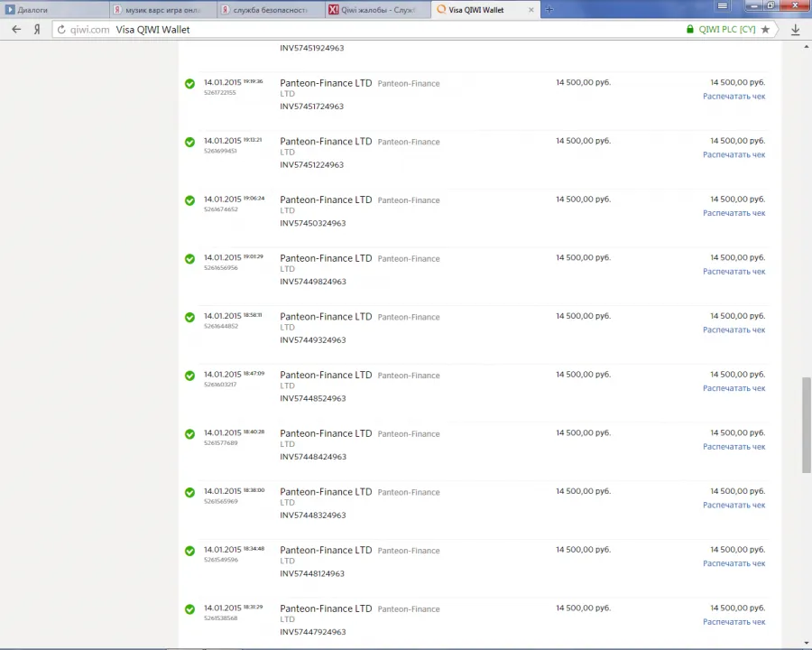The image size is (812, 650).
Task: Print receipt for INV57447924963 payment
Action: tap(734, 622)
